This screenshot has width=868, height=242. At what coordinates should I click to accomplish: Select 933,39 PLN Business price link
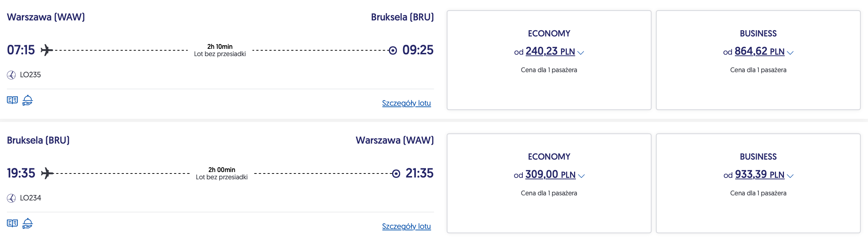click(759, 175)
